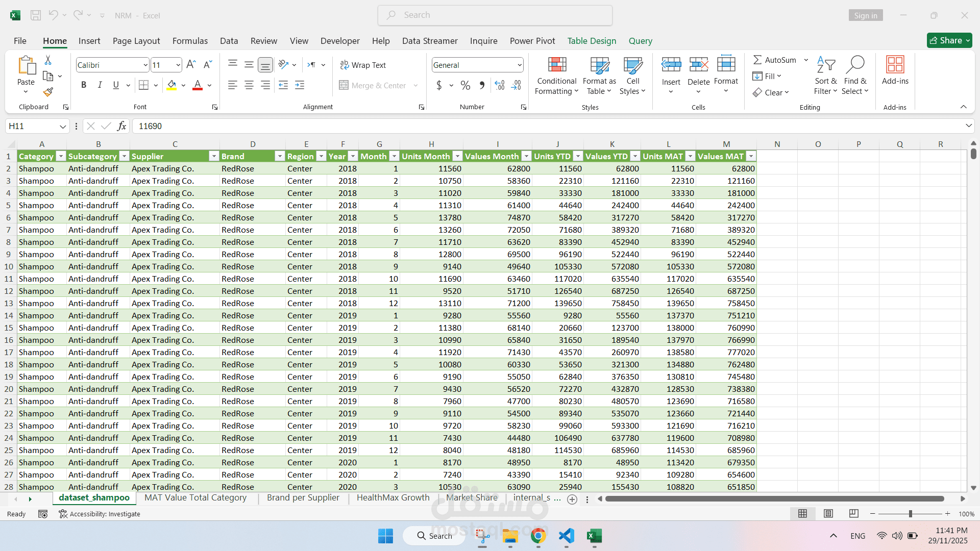Image resolution: width=980 pixels, height=551 pixels.
Task: Click the Format Painter brush icon
Action: click(48, 92)
